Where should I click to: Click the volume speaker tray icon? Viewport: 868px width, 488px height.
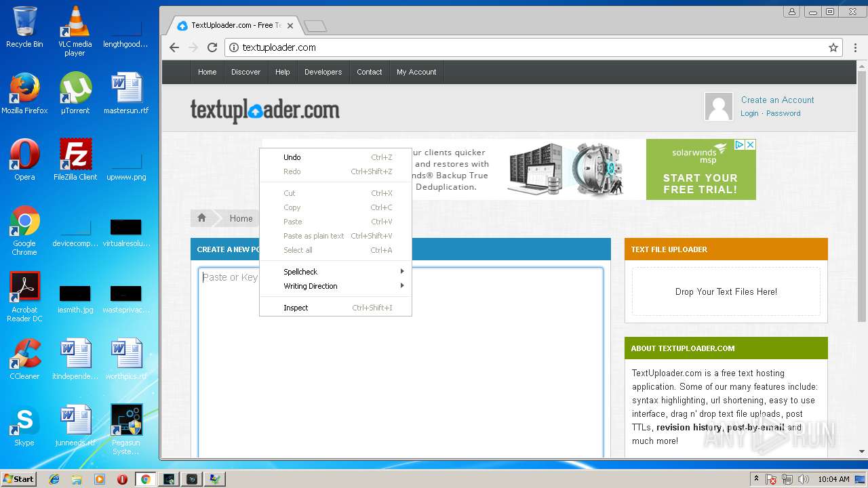click(803, 479)
